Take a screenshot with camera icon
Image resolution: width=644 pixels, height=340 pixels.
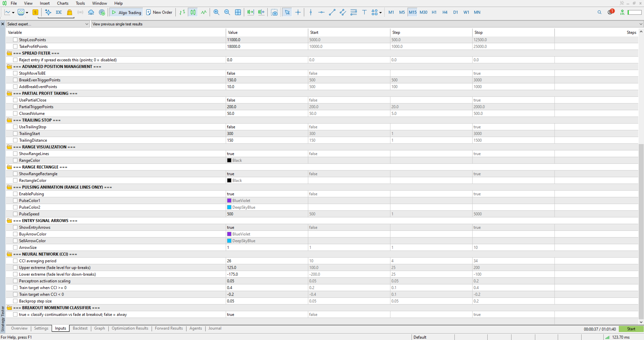(x=274, y=12)
